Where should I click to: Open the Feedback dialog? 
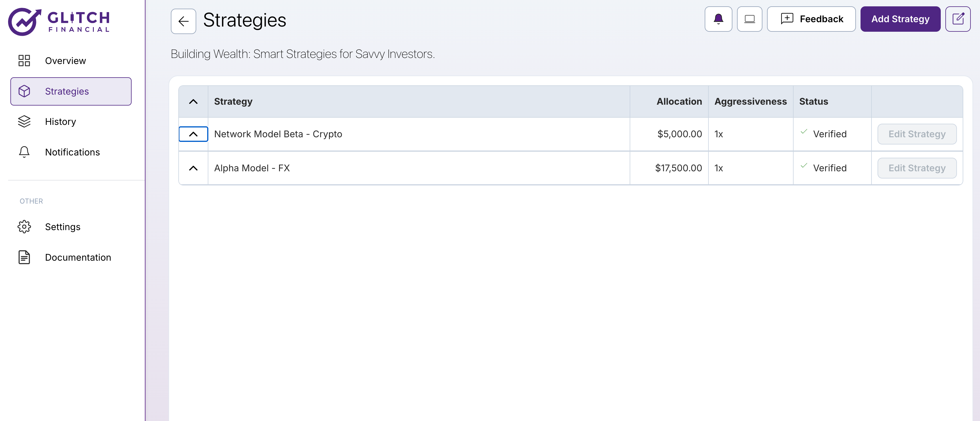click(x=811, y=19)
